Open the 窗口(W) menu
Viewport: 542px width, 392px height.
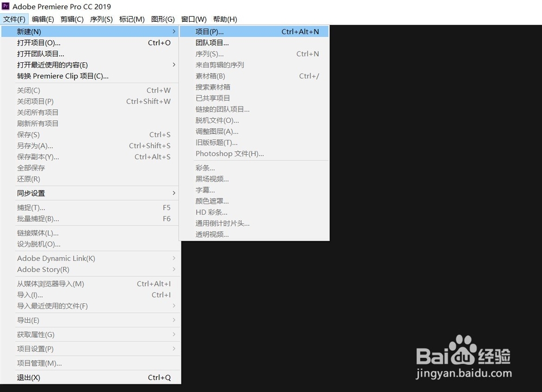pos(194,19)
